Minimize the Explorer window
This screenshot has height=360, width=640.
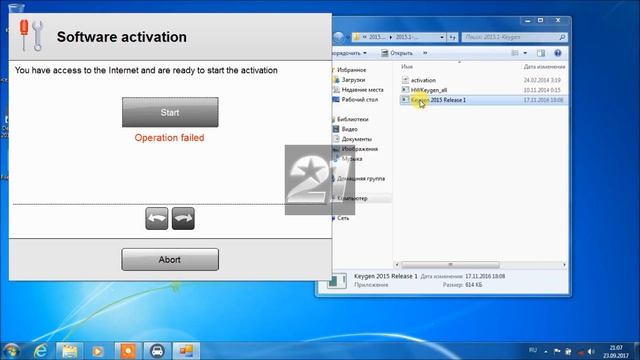527,20
